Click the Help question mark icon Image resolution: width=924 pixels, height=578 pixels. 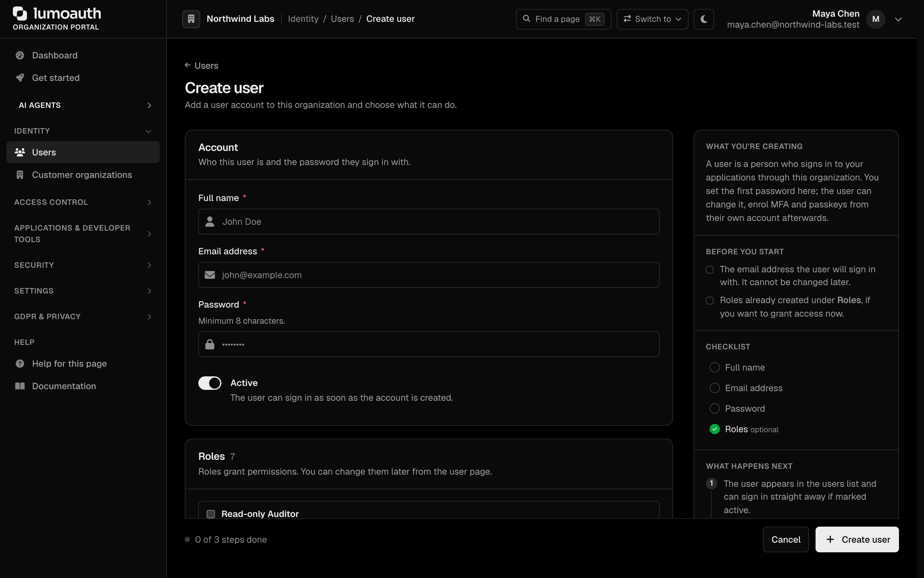(20, 363)
